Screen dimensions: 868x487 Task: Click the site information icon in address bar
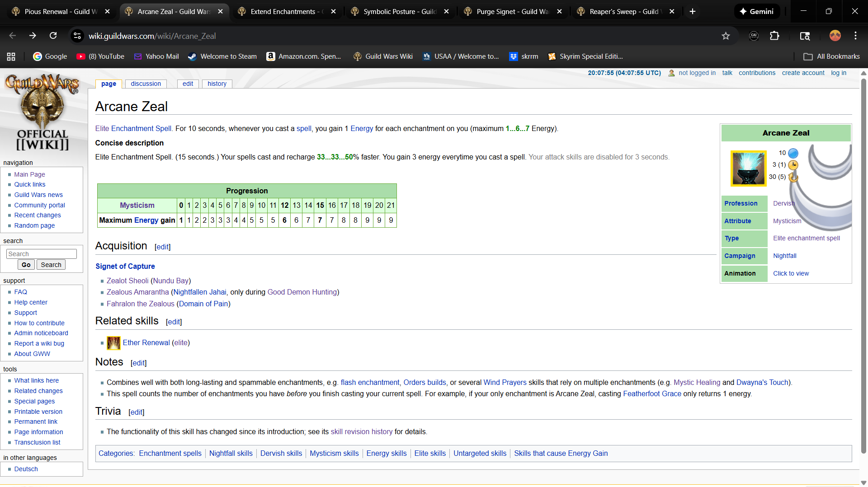78,36
